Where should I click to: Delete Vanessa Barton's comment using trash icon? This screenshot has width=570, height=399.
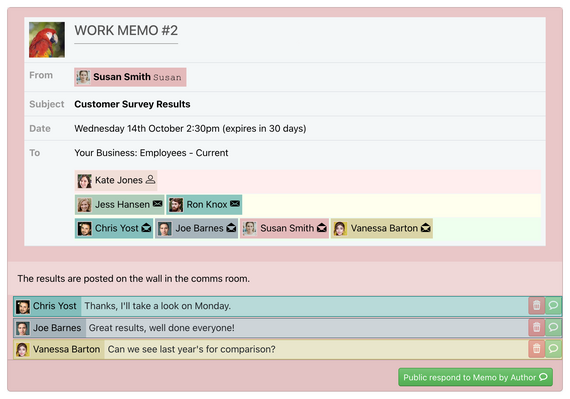pyautogui.click(x=536, y=349)
